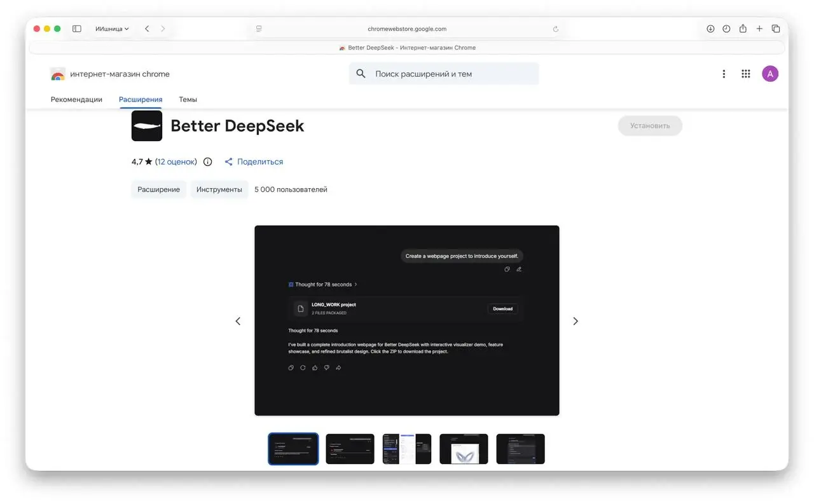The height and width of the screenshot is (504, 814).
Task: Show the Safari tab overview
Action: pos(776,29)
